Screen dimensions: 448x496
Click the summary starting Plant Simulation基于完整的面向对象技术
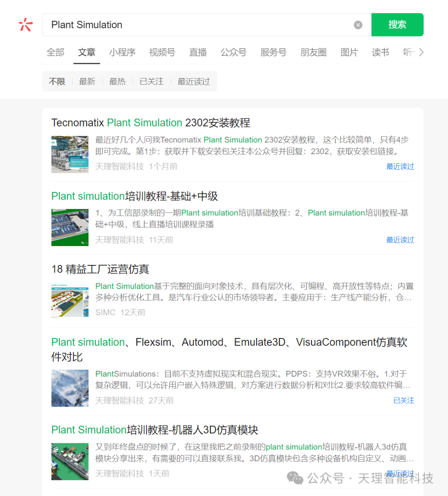pyautogui.click(x=254, y=292)
